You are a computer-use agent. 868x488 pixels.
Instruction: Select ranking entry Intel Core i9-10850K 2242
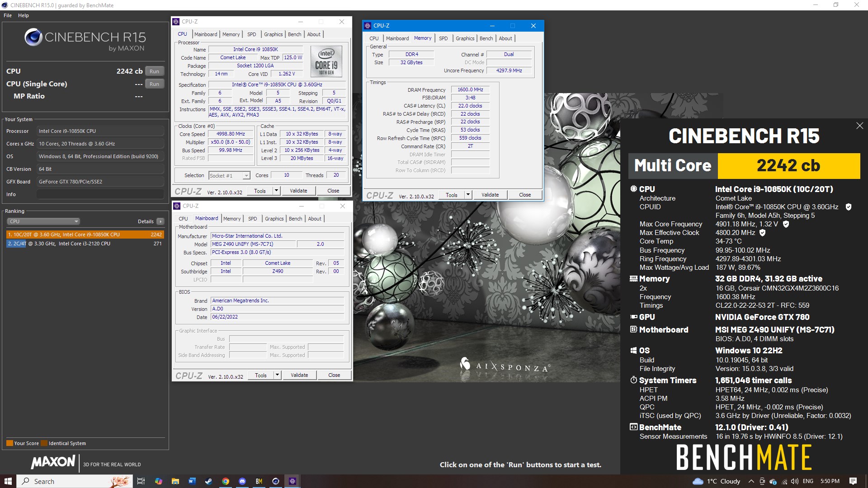click(85, 235)
